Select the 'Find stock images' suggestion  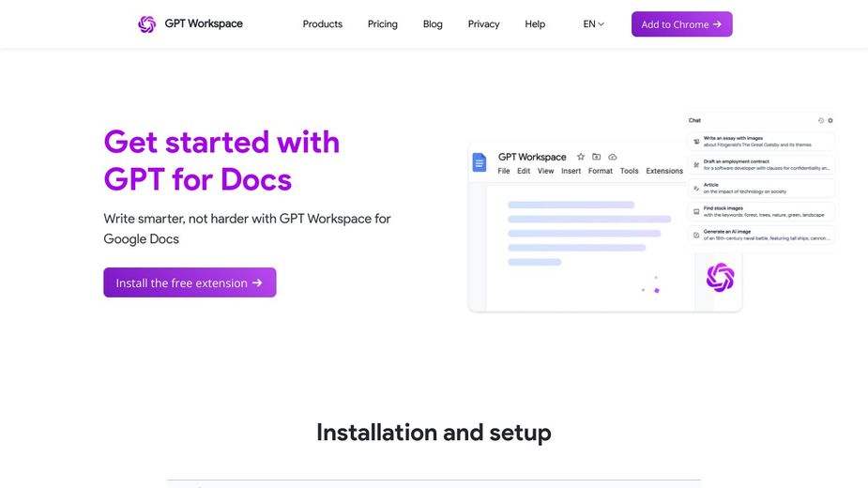761,211
